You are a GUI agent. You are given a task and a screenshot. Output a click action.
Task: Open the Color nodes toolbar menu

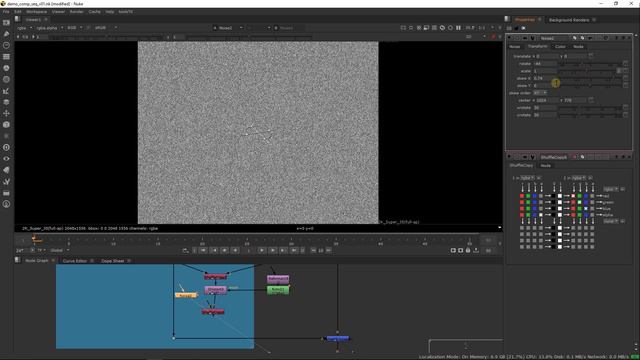(6, 68)
